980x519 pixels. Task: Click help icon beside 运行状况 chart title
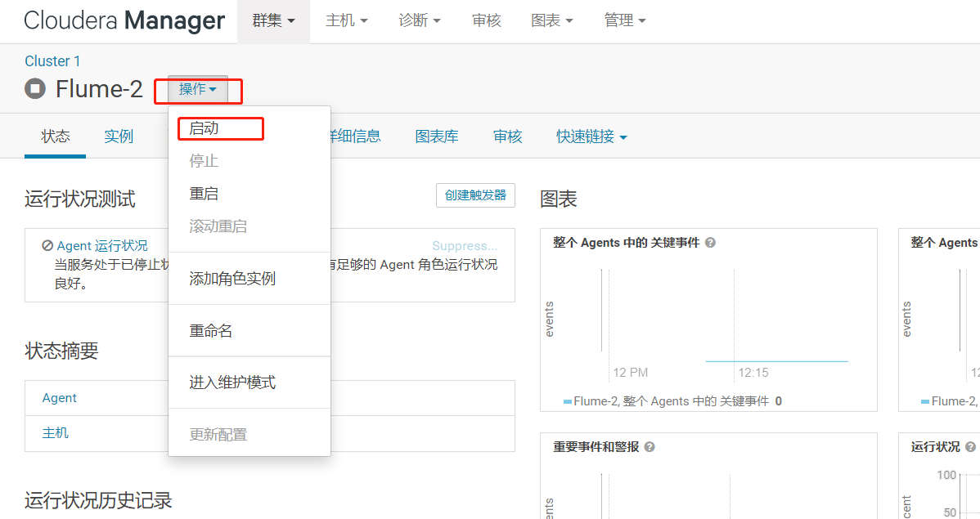[970, 447]
